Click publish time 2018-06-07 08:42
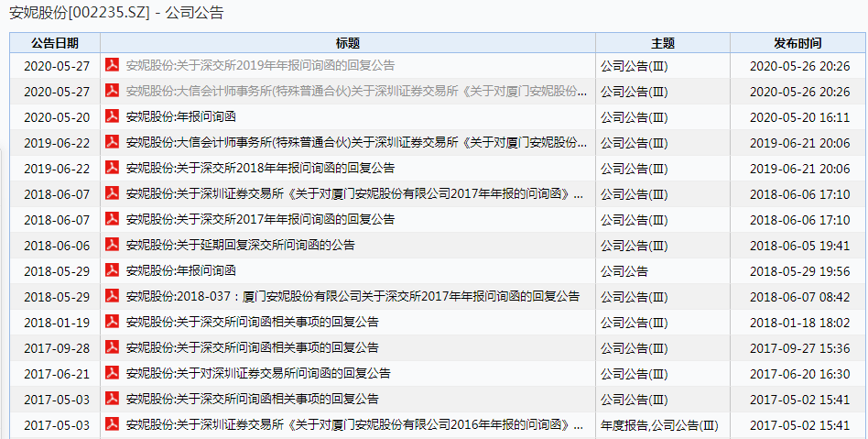The image size is (868, 439). point(799,297)
